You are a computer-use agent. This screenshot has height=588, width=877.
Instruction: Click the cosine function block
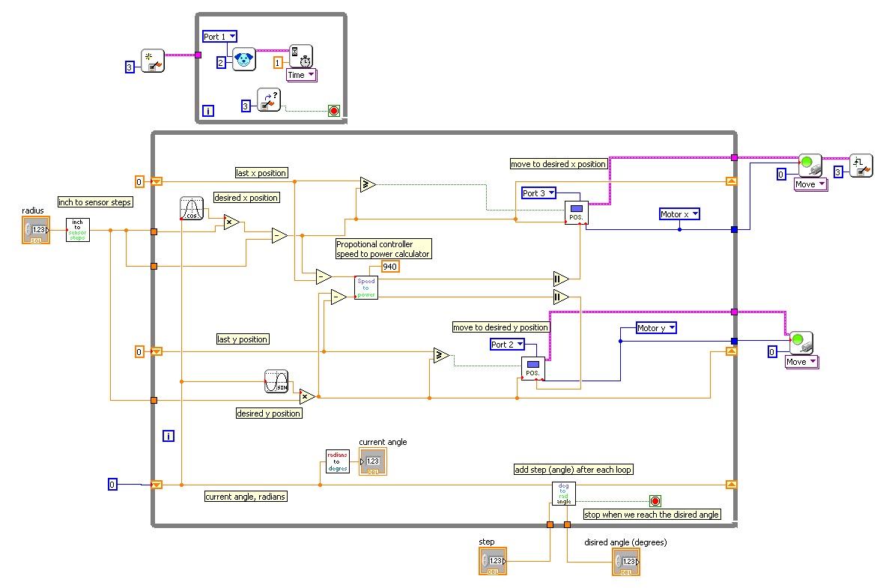point(191,208)
